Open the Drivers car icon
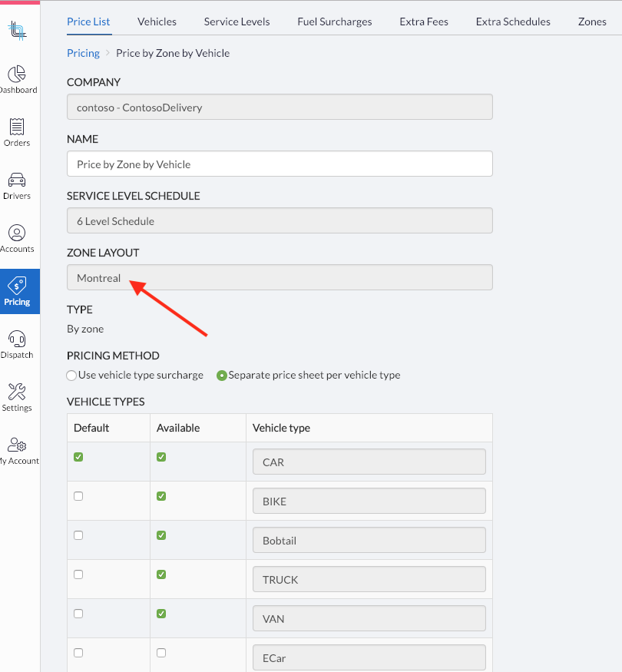 click(x=17, y=180)
